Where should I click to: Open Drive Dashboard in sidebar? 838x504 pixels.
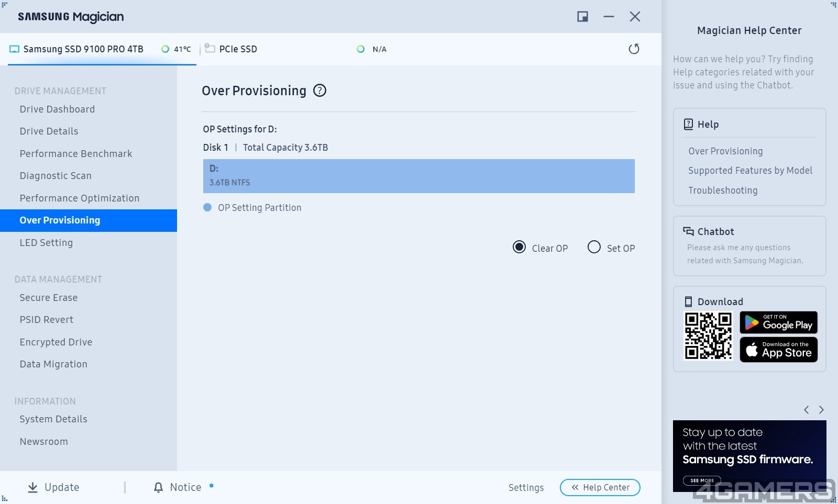57,109
